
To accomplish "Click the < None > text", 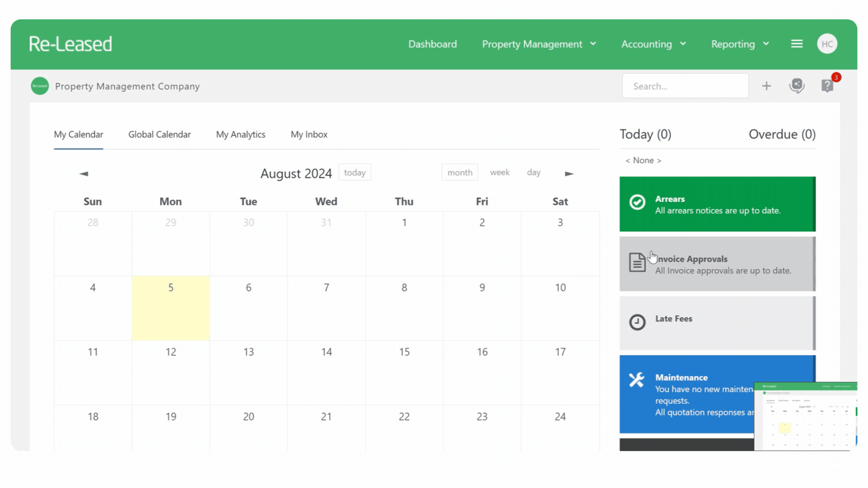I will [643, 160].
